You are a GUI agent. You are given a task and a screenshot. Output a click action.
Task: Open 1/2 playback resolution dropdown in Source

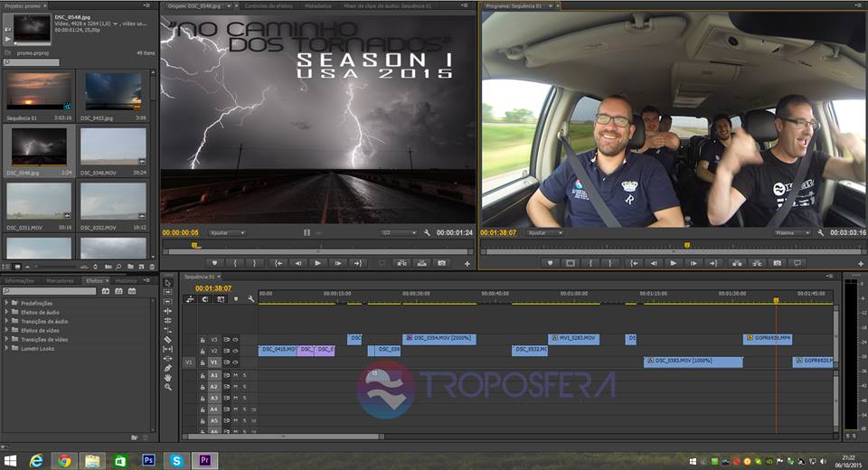point(398,233)
